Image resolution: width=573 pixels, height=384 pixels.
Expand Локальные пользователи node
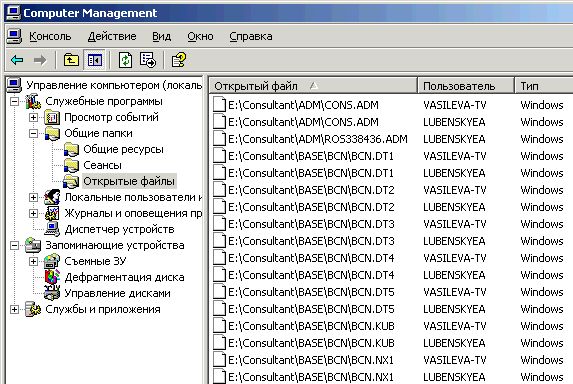33,197
